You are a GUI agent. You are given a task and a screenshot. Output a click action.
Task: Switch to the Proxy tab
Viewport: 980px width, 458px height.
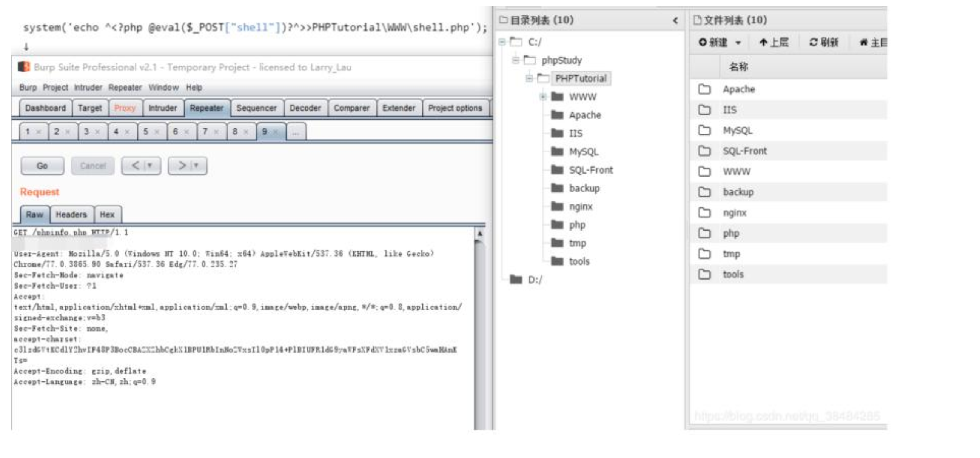[125, 108]
